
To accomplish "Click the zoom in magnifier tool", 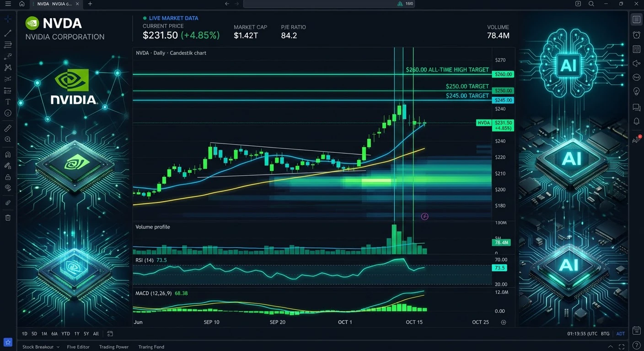I will (x=8, y=139).
